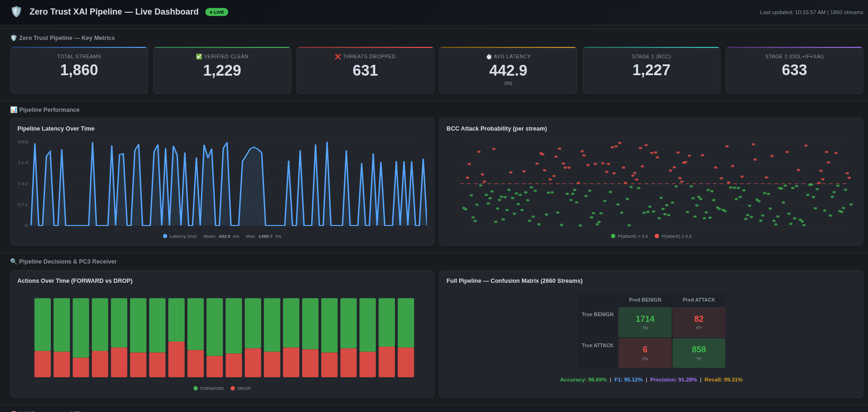Open the Total Streams metric card
Image resolution: width=868 pixels, height=412 pixels.
79,70
